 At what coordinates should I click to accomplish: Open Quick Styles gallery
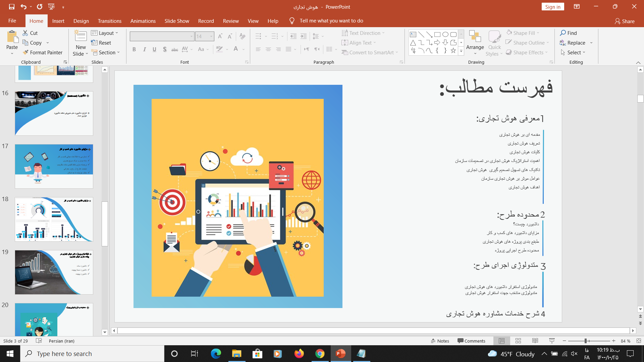494,43
